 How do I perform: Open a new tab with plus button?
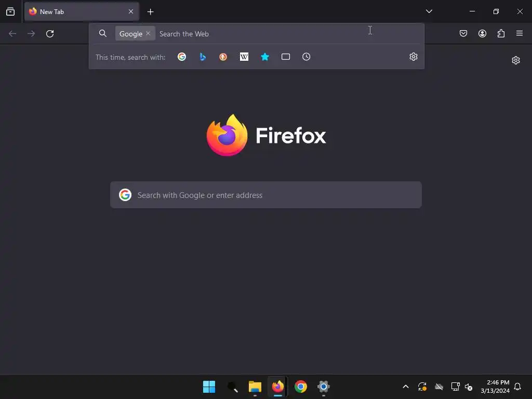(150, 12)
